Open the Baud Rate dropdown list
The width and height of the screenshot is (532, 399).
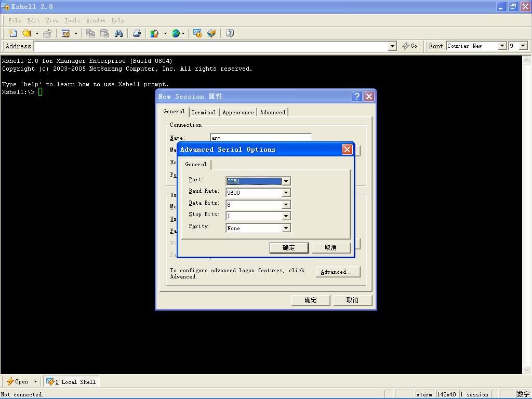click(285, 193)
